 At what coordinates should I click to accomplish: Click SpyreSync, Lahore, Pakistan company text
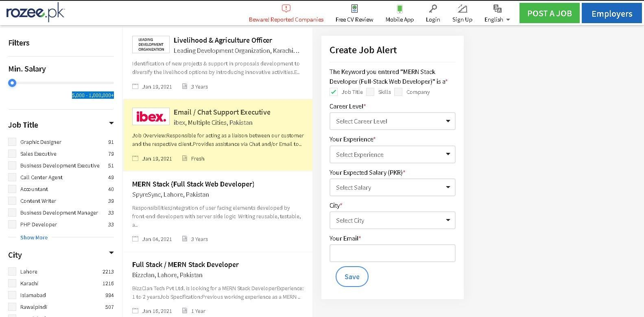point(170,195)
